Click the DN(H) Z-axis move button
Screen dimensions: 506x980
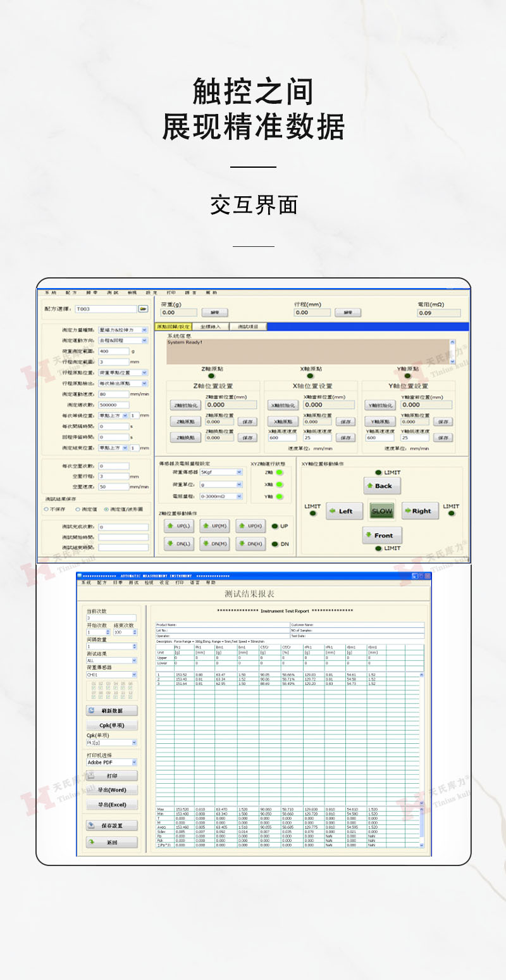(x=250, y=544)
